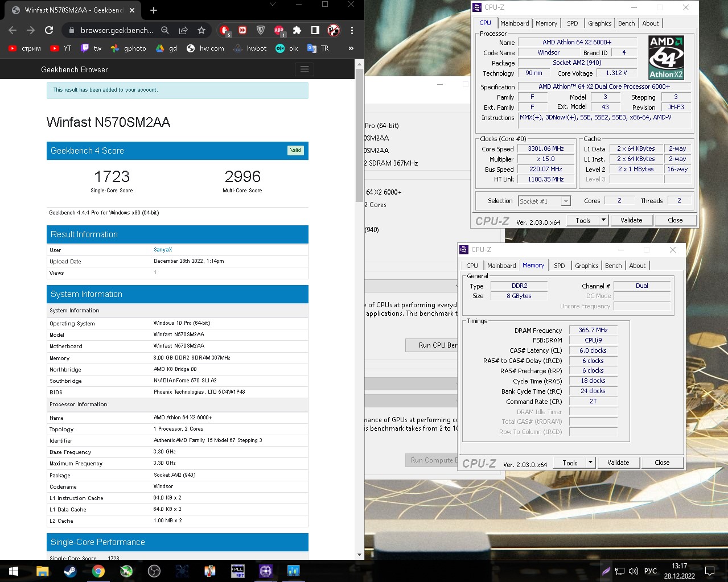
Task: Switch to CPU-Z on the taskbar
Action: (x=266, y=571)
